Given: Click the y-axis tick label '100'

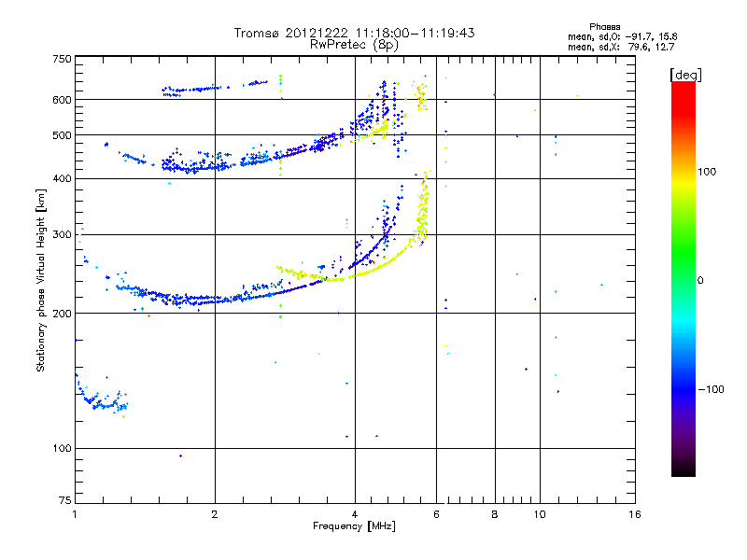Looking at the screenshot, I should 62,448.
